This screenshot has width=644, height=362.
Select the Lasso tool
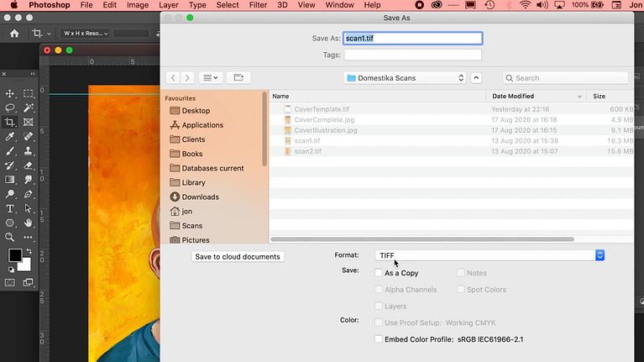click(10, 108)
